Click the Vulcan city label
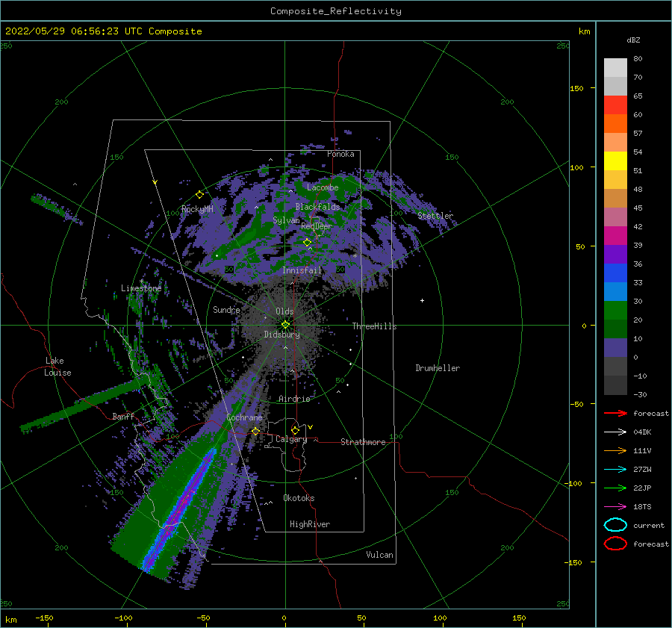 click(379, 555)
